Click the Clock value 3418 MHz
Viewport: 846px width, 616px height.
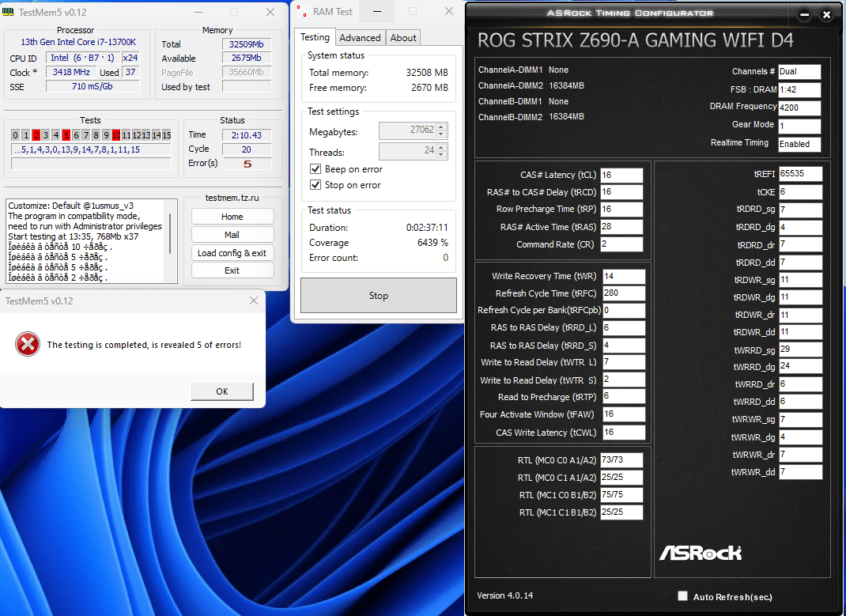(71, 72)
